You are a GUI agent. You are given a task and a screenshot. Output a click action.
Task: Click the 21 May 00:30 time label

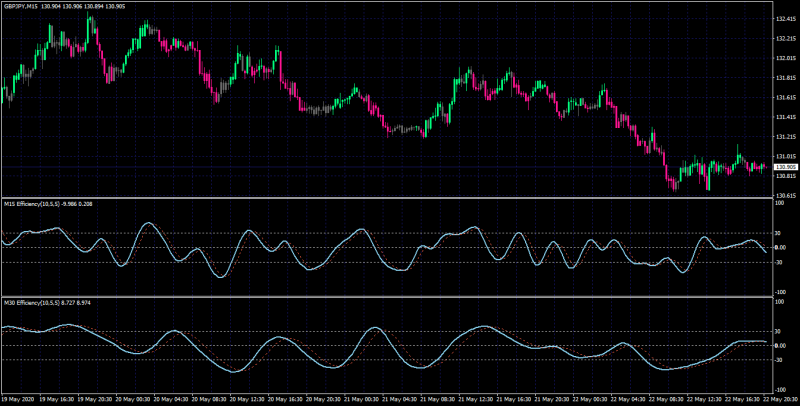click(360, 399)
